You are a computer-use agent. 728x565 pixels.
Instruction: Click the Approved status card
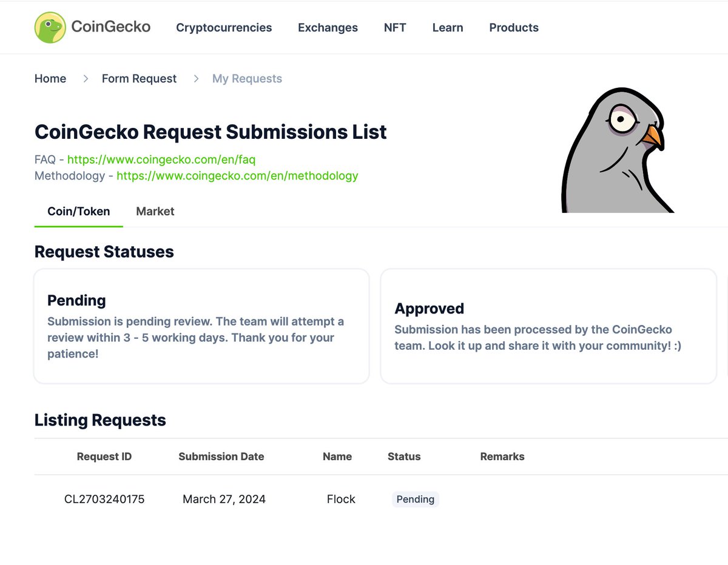click(x=548, y=326)
